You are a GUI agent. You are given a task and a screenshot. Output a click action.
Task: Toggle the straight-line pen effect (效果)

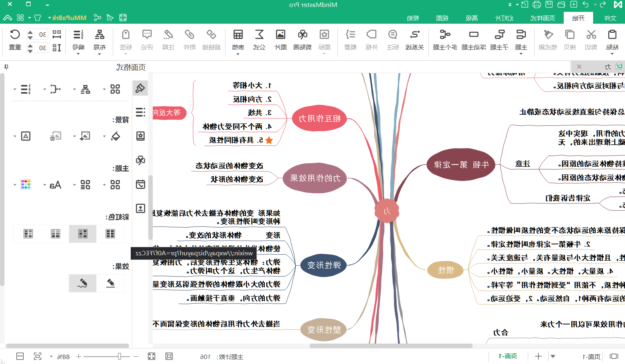click(x=110, y=283)
